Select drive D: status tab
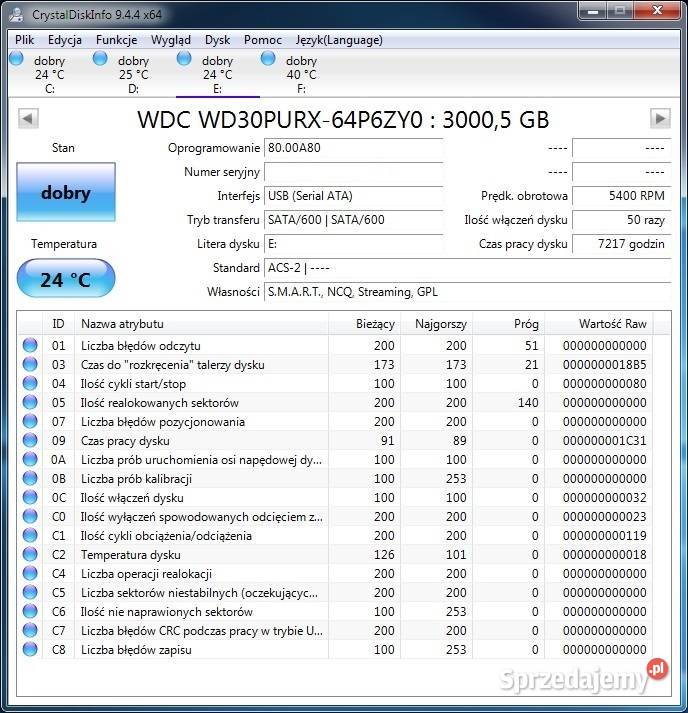 (133, 74)
